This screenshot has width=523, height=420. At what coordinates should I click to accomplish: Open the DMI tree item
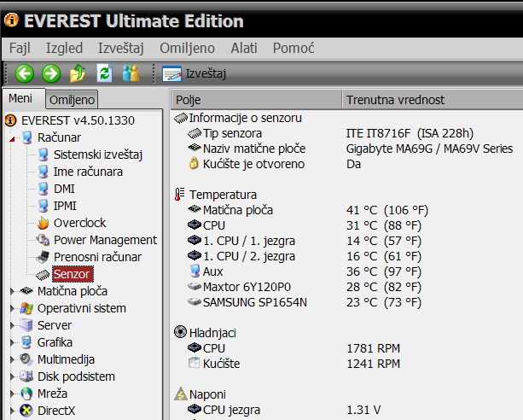(x=64, y=189)
